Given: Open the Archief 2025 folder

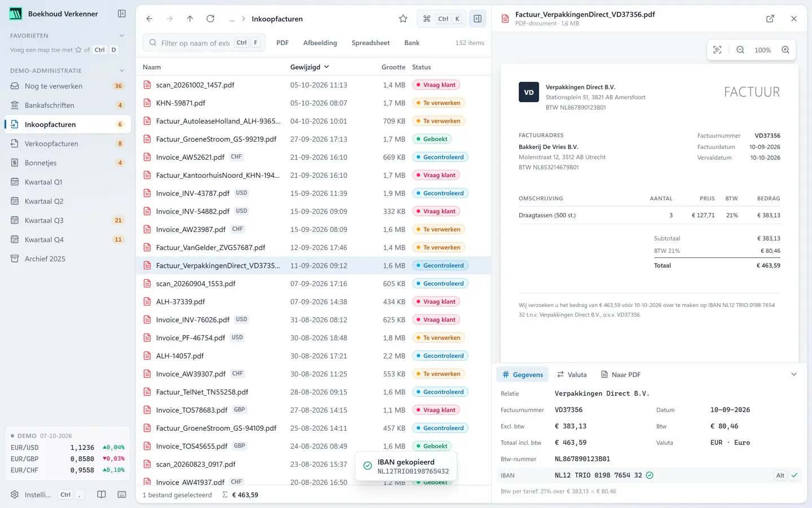Looking at the screenshot, I should [x=68, y=259].
